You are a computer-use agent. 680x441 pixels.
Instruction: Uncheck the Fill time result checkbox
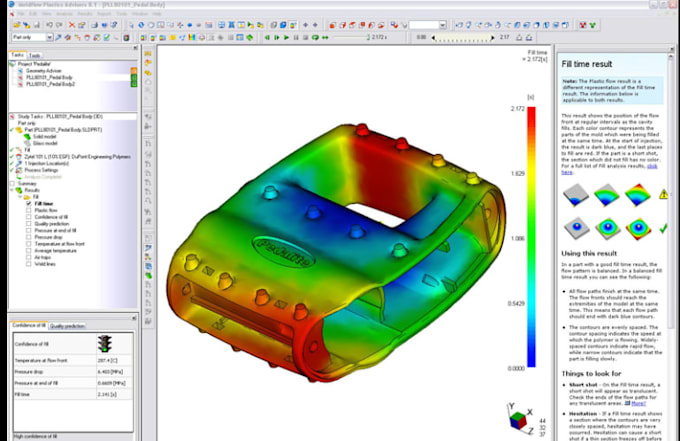click(x=29, y=203)
